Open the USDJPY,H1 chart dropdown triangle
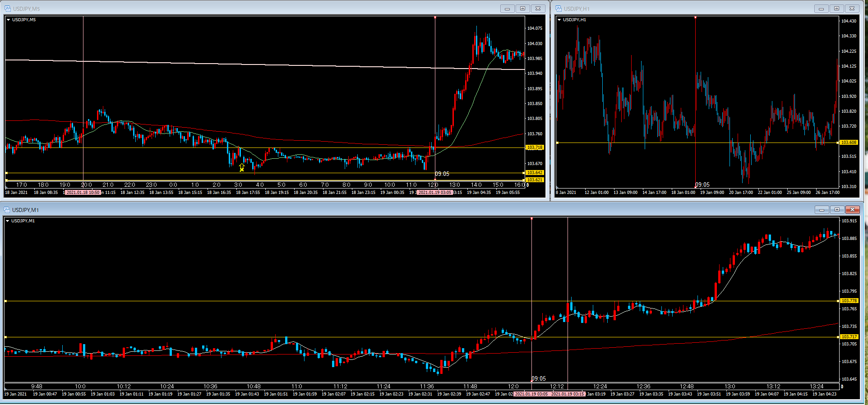 pos(559,20)
